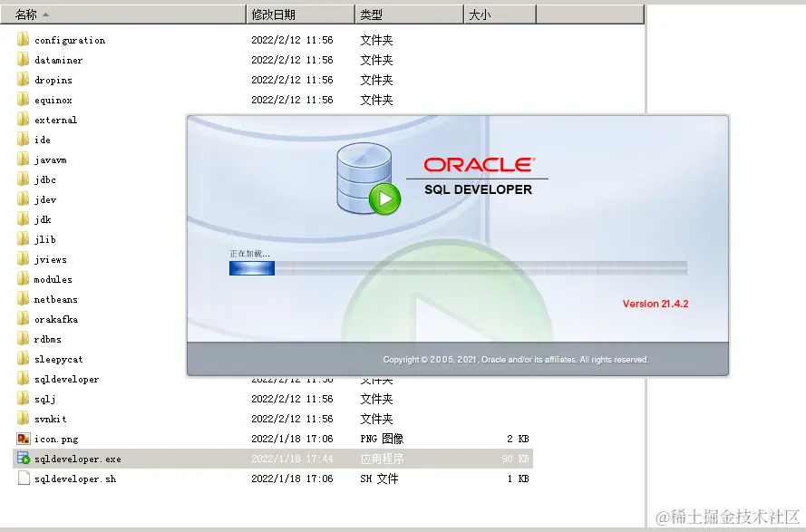Click the database play icon on splash screen
The width and height of the screenshot is (806, 532).
pos(368,179)
